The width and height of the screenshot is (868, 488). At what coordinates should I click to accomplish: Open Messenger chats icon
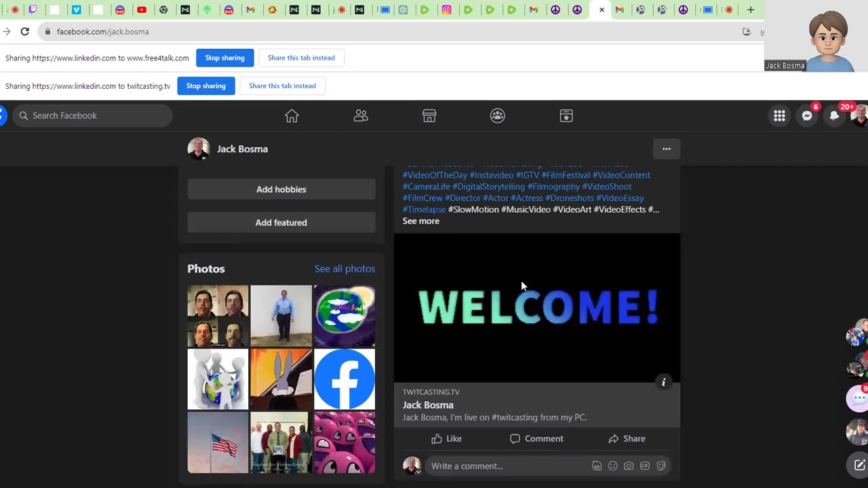pyautogui.click(x=807, y=116)
